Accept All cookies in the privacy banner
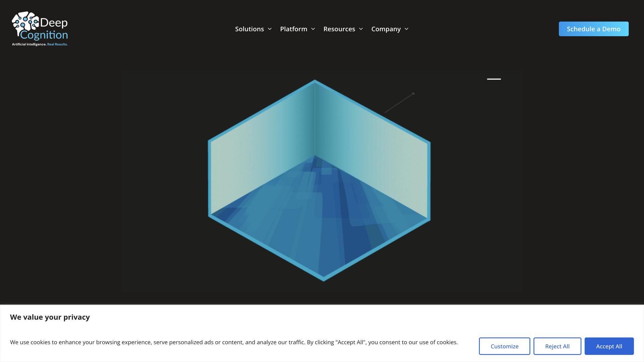 [x=609, y=346]
